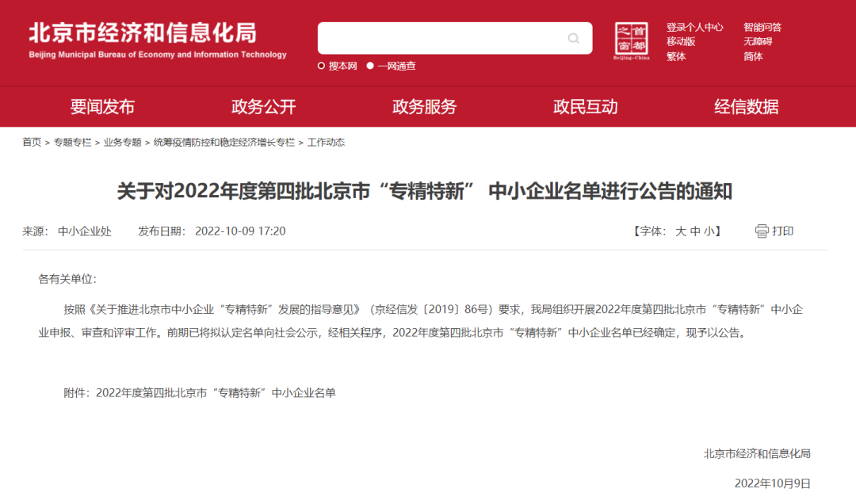Image resolution: width=856 pixels, height=504 pixels.
Task: Click the magnifier search icon
Action: click(x=573, y=38)
